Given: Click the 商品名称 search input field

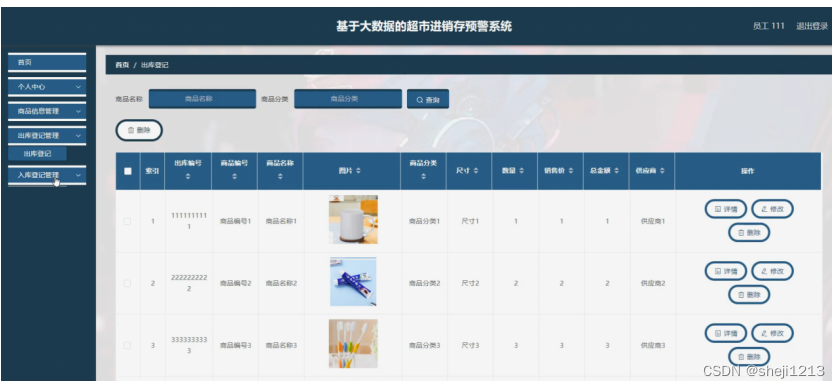Looking at the screenshot, I should click(x=202, y=99).
